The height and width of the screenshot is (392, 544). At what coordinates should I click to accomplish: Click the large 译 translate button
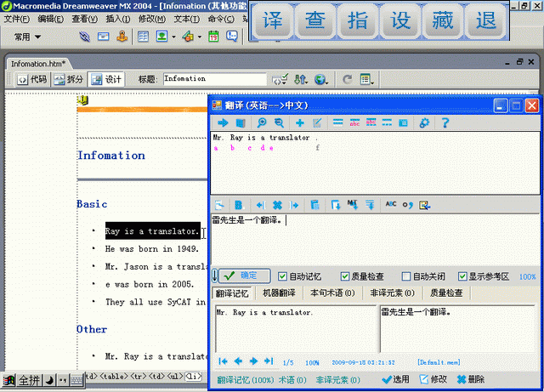[273, 20]
